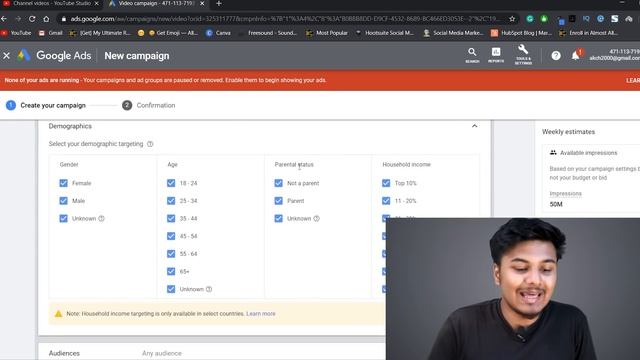Click the Household income column heading
The width and height of the screenshot is (640, 360).
407,164
